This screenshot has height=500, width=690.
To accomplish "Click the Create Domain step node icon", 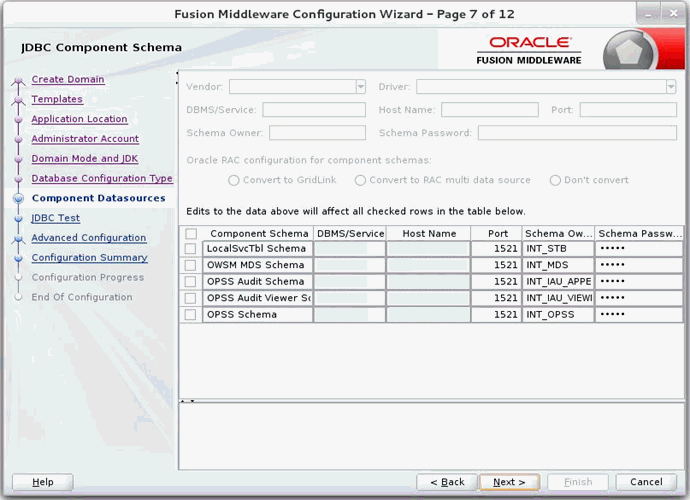I will [18, 80].
